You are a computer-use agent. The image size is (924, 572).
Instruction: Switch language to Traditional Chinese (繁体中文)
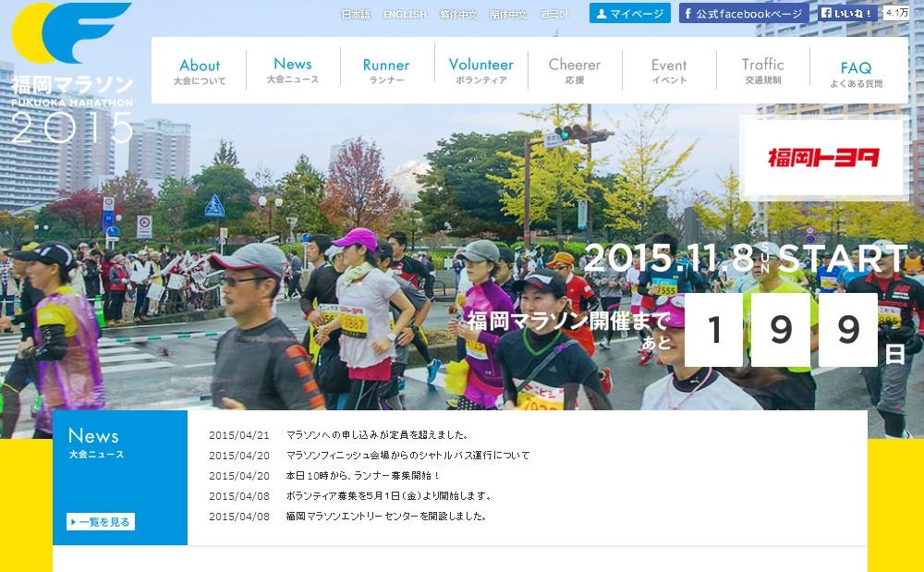point(458,15)
